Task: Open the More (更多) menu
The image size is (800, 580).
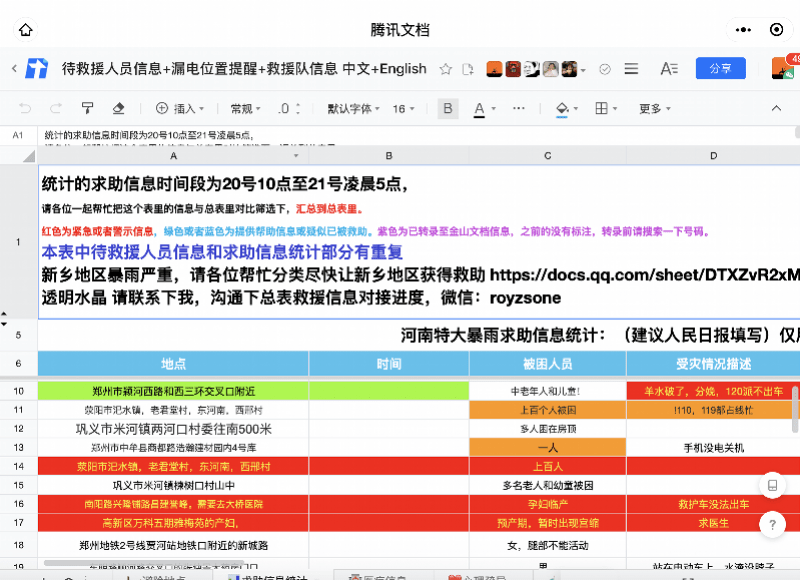Action: tap(655, 108)
